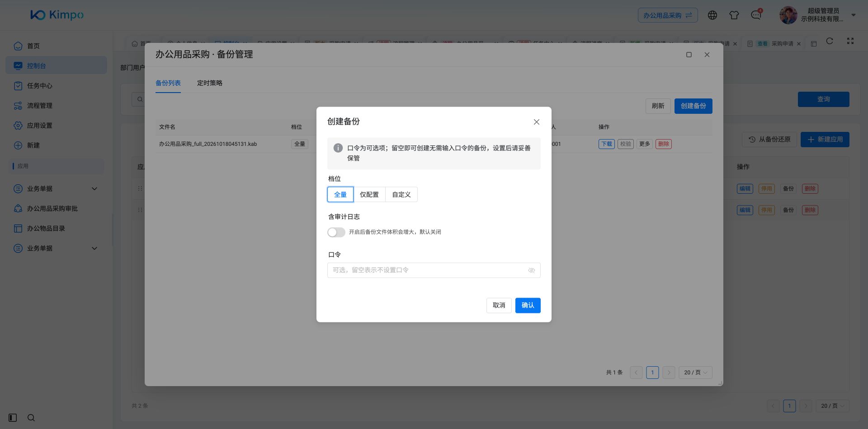Image resolution: width=868 pixels, height=429 pixels.
Task: Expand the second 业务单据 chevron below 办公物品目录
Action: (94, 248)
